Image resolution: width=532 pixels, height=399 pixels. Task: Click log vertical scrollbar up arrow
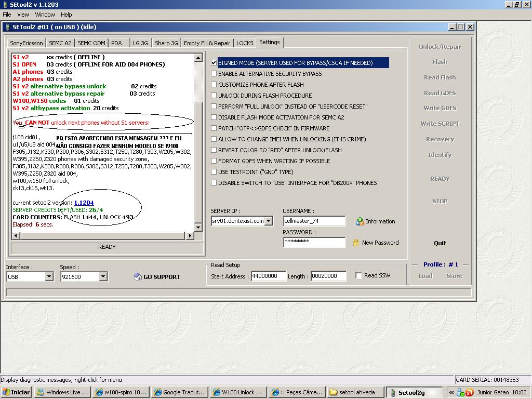[198, 57]
